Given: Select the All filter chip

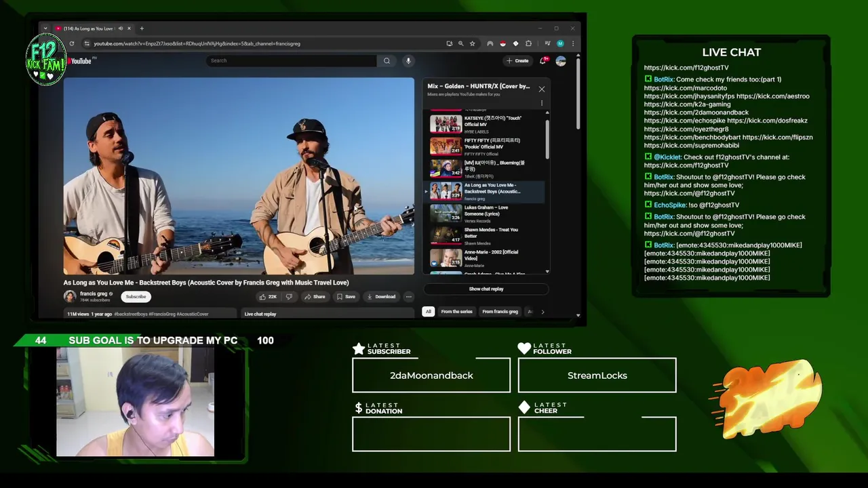Looking at the screenshot, I should pyautogui.click(x=428, y=312).
